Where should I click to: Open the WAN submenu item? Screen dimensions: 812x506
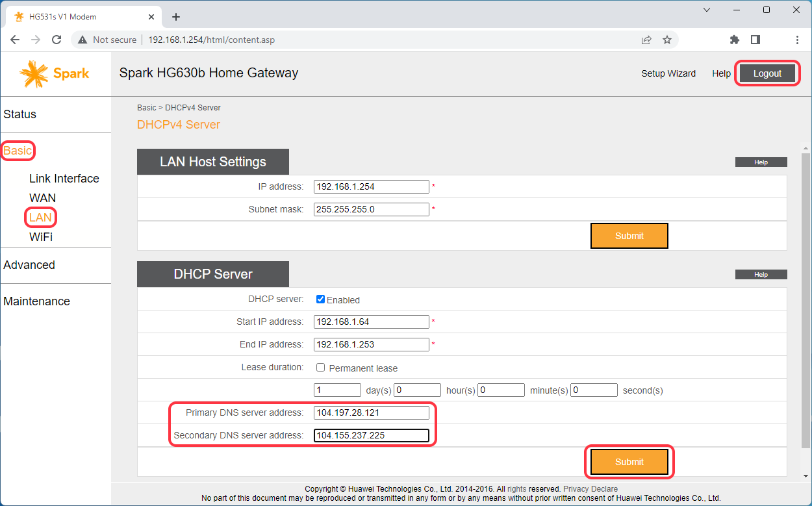43,198
